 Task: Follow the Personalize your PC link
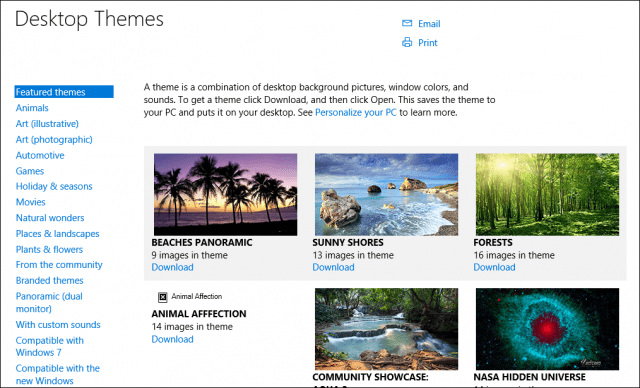(356, 112)
